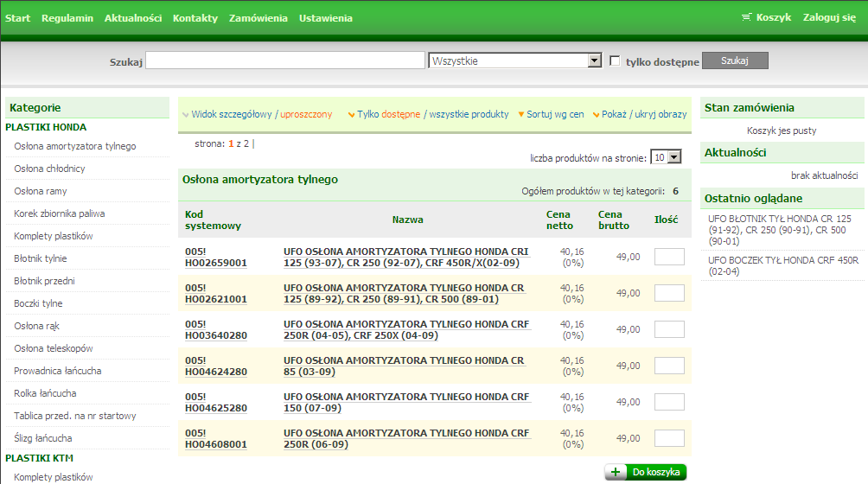The height and width of the screenshot is (484, 868).
Task: Click quantity field for HO04608001
Action: coord(669,438)
